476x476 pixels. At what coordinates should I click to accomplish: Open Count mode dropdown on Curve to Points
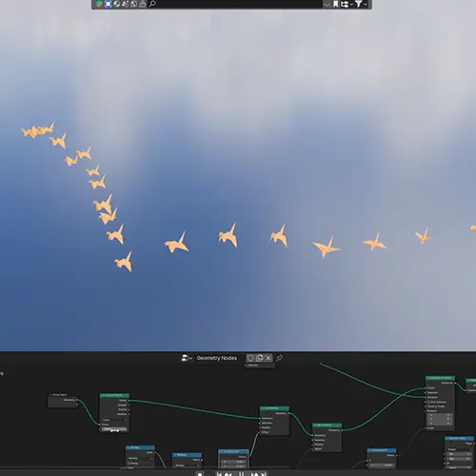(114, 420)
